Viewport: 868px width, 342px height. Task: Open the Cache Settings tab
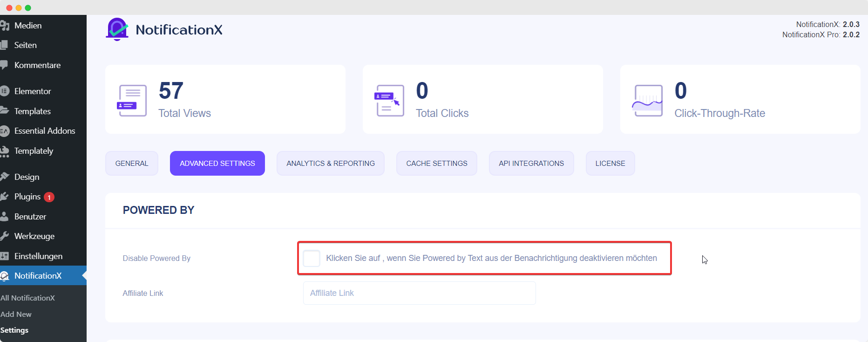tap(437, 164)
